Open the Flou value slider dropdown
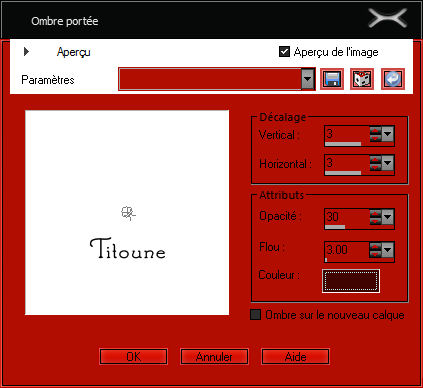The image size is (423, 388). click(388, 250)
